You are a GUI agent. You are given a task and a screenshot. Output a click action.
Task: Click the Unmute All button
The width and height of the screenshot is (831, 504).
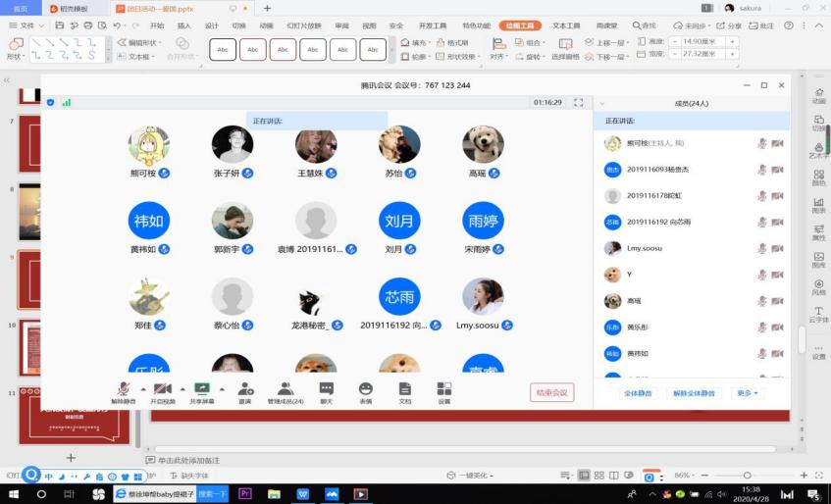click(694, 393)
